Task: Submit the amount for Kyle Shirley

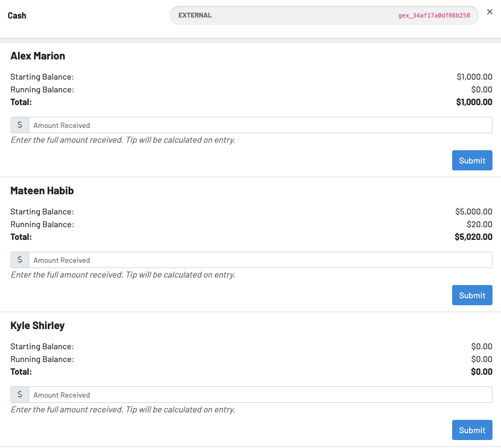Action: [472, 430]
